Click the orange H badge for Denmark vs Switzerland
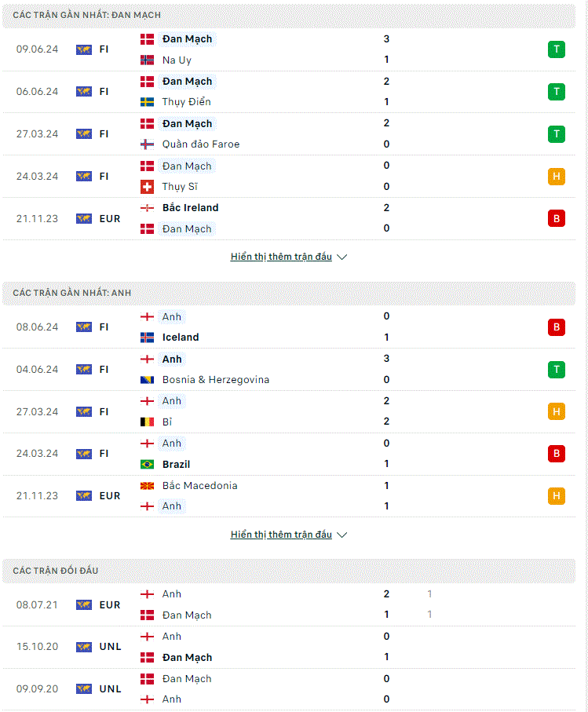The image size is (588, 712). coord(557,176)
